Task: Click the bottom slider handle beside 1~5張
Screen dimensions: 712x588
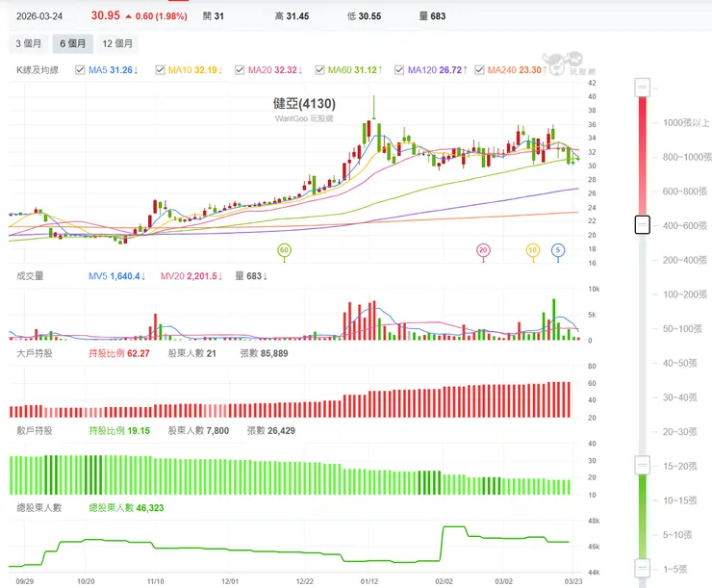Action: [643, 568]
